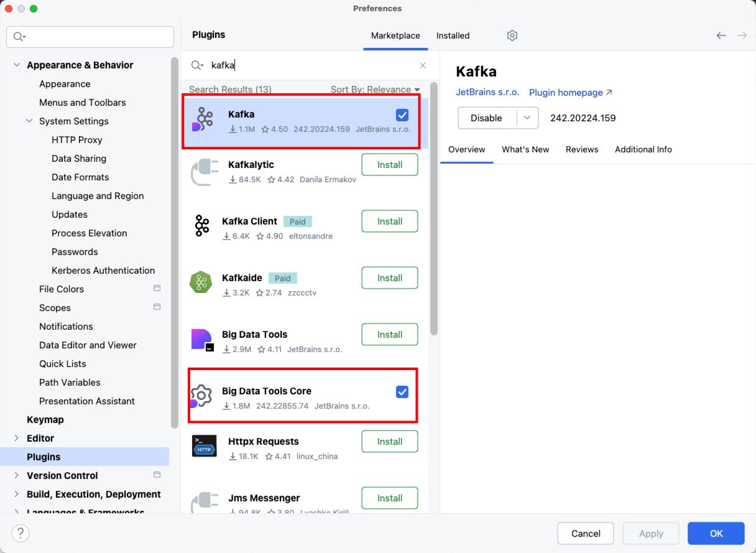Click the plugin search magnifier icon
This screenshot has width=756, height=553.
(197, 65)
